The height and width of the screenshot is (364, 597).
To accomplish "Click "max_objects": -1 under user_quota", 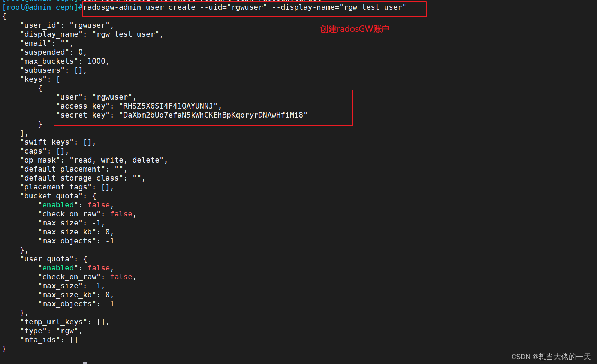I will [x=76, y=304].
